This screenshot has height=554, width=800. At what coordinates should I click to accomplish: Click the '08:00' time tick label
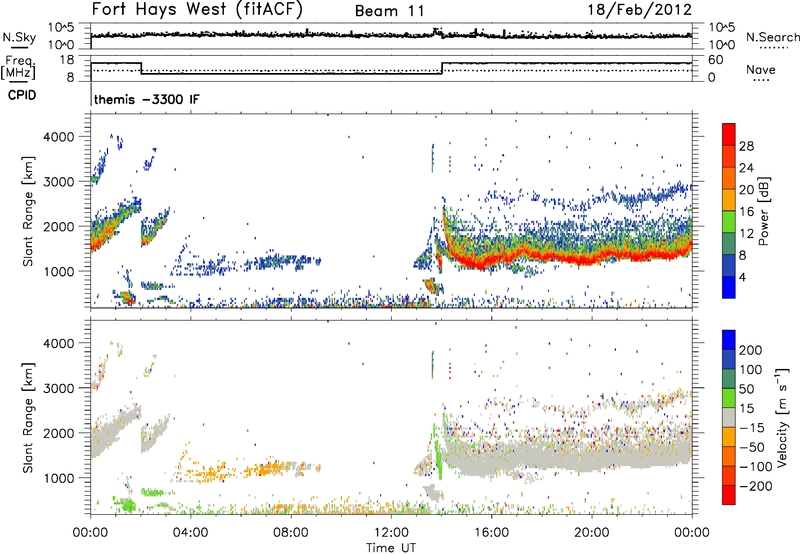[x=290, y=533]
